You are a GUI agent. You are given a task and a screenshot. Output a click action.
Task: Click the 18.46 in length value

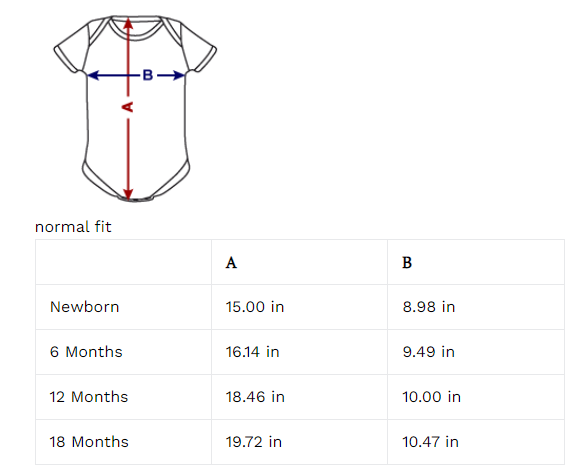[255, 397]
